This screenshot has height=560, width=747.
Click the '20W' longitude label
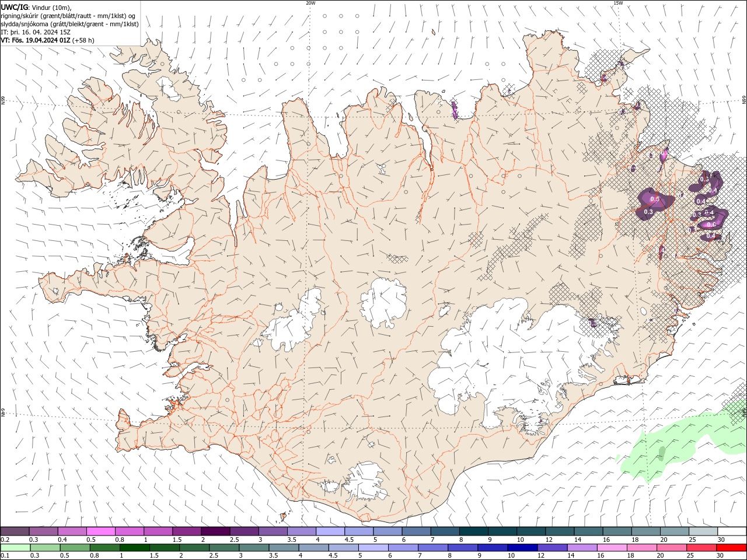(310, 3)
